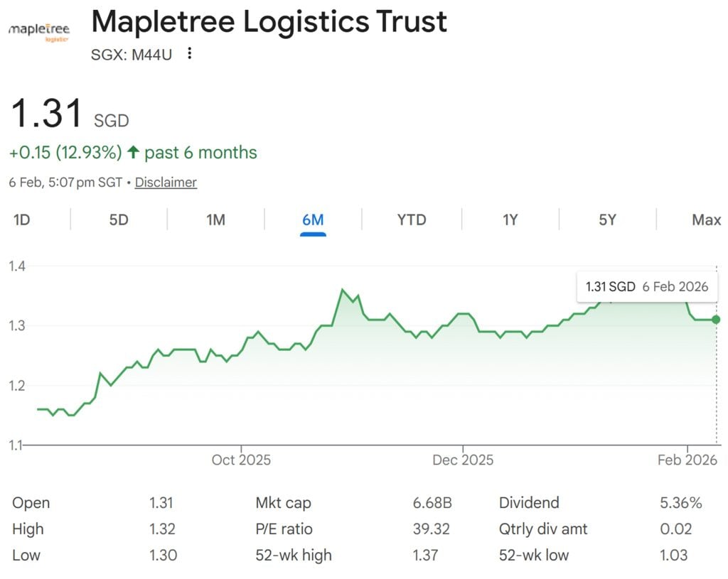Click the green upward arrow next to the percentage gain
The width and height of the screenshot is (728, 579).
(133, 152)
